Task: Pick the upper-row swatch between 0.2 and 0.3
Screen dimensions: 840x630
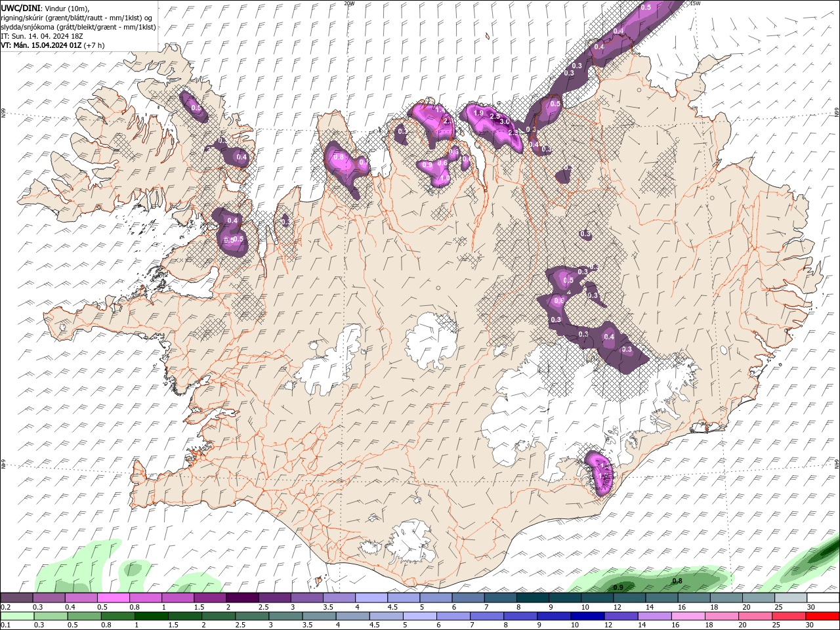Action: tap(16, 598)
